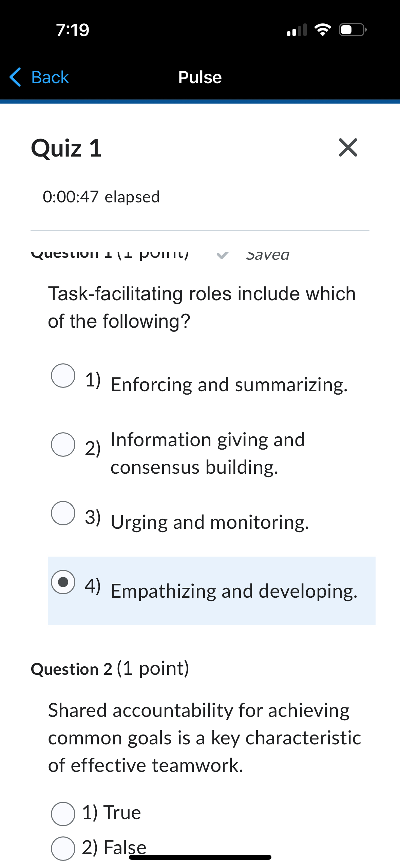The width and height of the screenshot is (400, 868).
Task: Tap the X icon to close Quiz 1
Action: (x=347, y=148)
